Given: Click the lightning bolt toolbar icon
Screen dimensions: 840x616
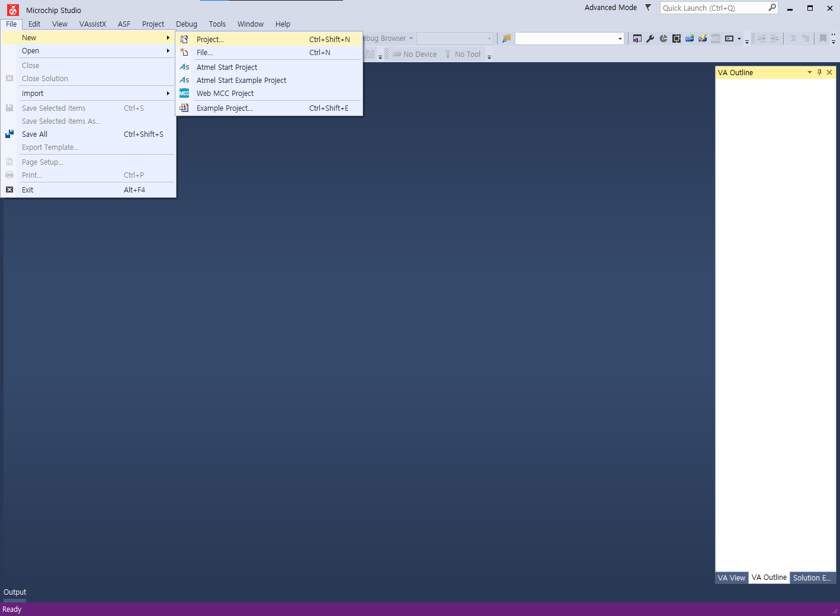Looking at the screenshot, I should [703, 38].
